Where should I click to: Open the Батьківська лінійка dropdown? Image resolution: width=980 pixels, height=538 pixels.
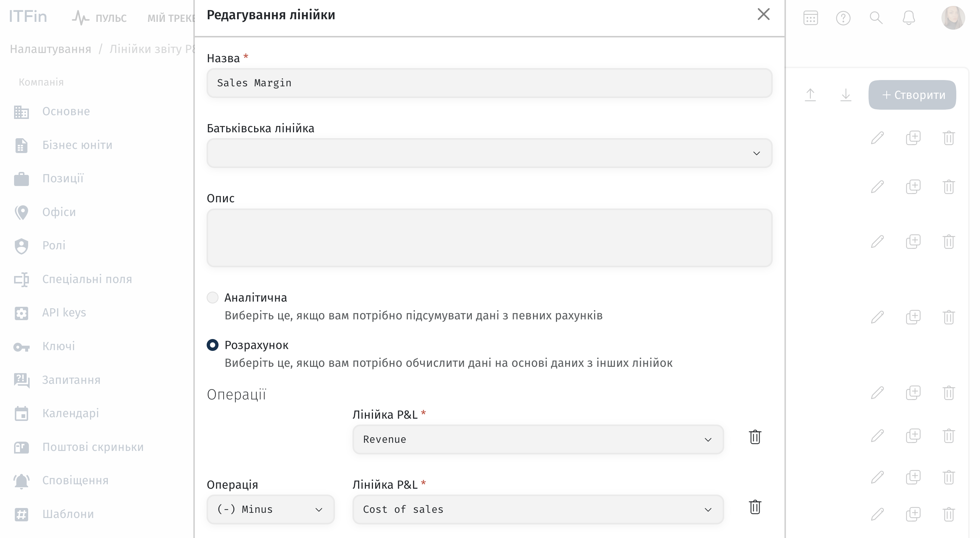[489, 153]
